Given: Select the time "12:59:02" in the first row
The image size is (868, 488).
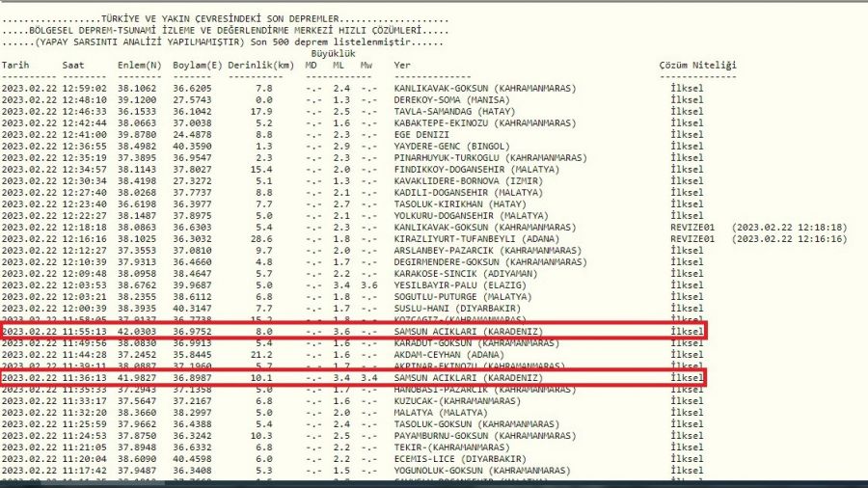Looking at the screenshot, I should pyautogui.click(x=84, y=89).
